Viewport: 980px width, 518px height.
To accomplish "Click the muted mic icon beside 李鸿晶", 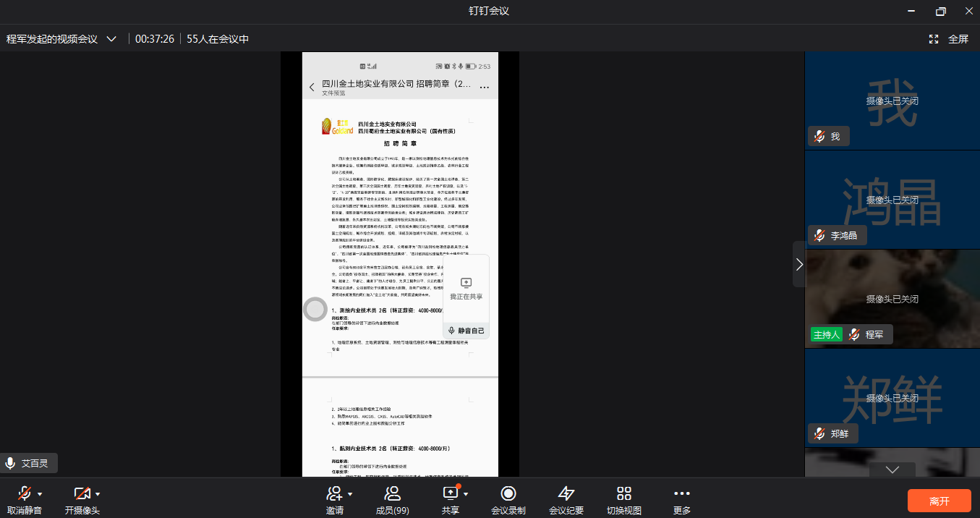I will tap(819, 235).
